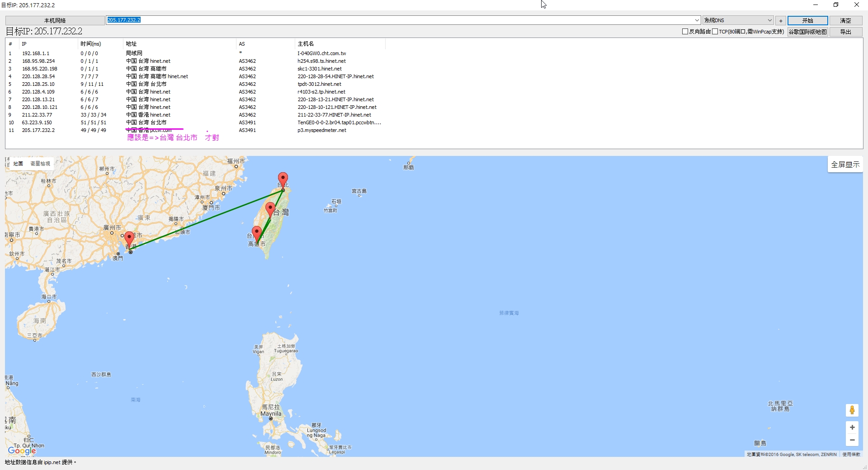Expand the target IP address dropdown
This screenshot has width=868, height=470.
(x=697, y=20)
